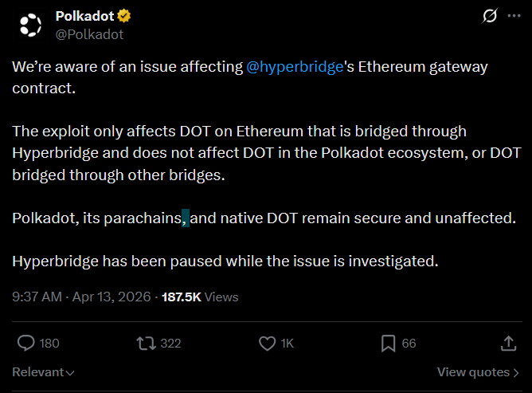Click the 187.5K Views count

pyautogui.click(x=200, y=297)
